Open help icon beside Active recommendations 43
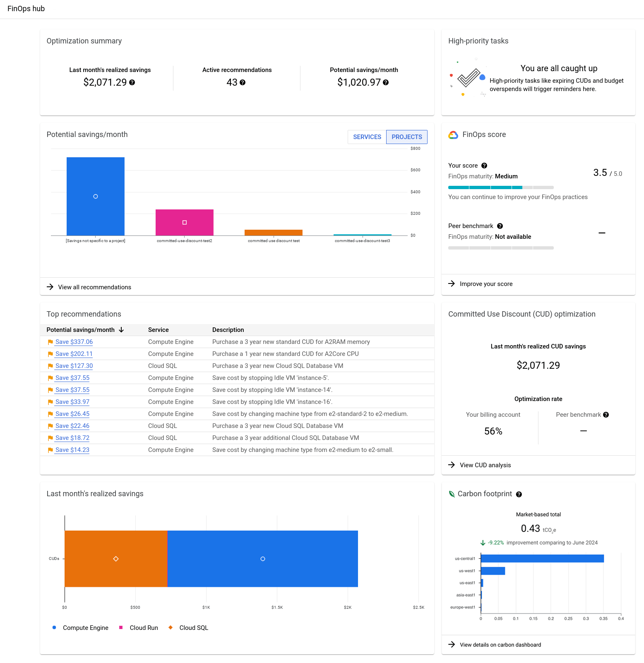 click(243, 82)
